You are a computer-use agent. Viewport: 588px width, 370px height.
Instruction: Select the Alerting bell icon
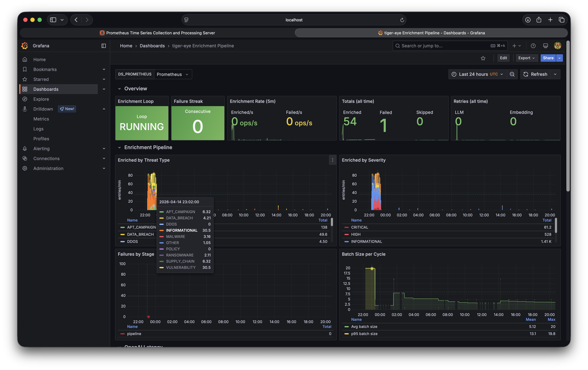[x=25, y=148]
